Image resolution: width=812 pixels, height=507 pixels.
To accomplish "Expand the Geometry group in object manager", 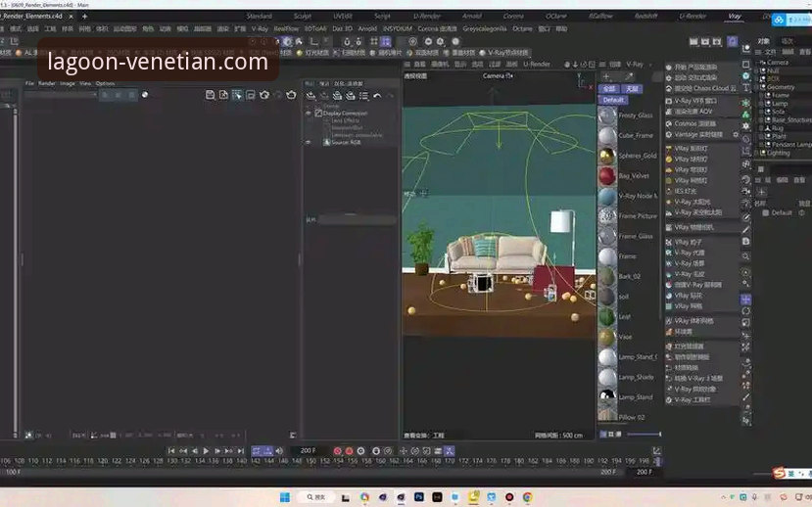I will coord(757,87).
